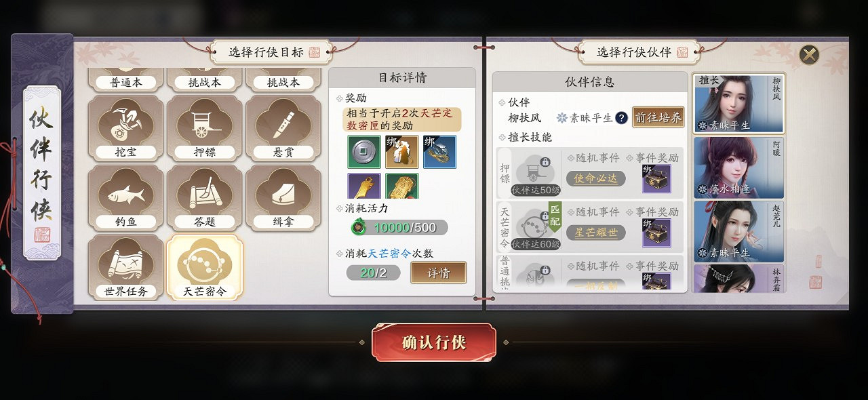Select companion portrait 赵莞儿
The width and height of the screenshot is (868, 400).
(x=738, y=231)
